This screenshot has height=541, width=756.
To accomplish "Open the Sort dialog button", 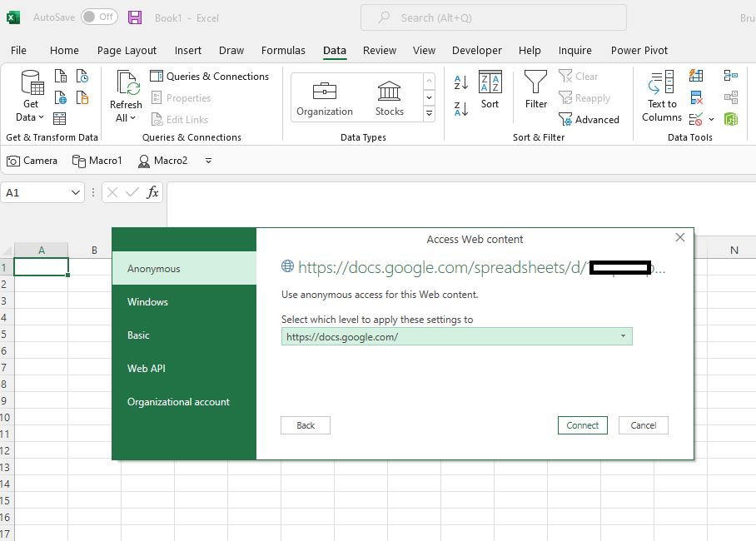I will (490, 90).
